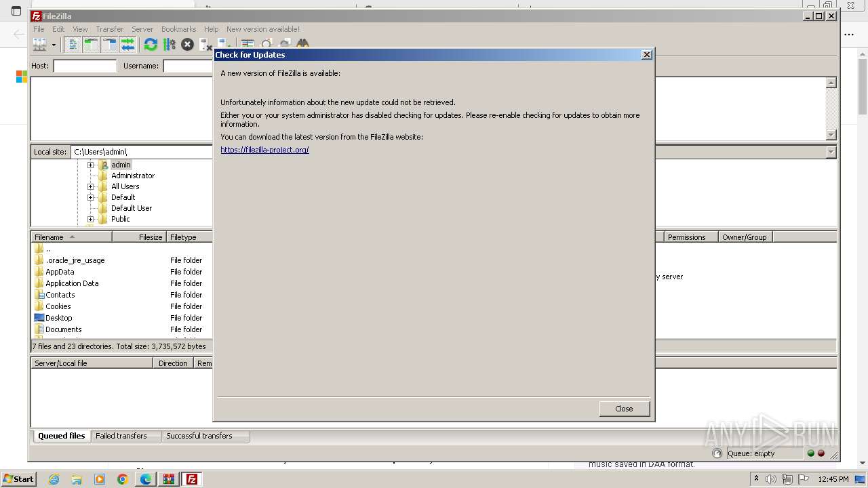Toggle remote directory tree display
Image resolution: width=868 pixels, height=488 pixels.
pos(109,44)
